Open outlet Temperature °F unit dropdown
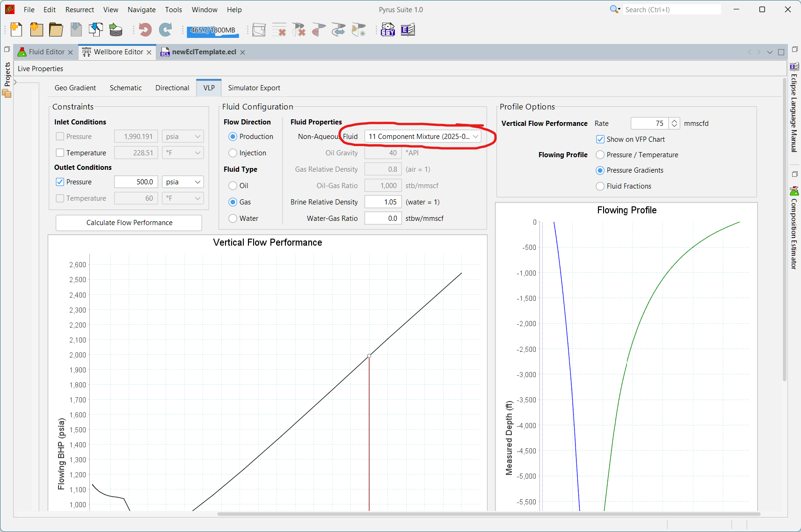The image size is (801, 532). point(183,198)
